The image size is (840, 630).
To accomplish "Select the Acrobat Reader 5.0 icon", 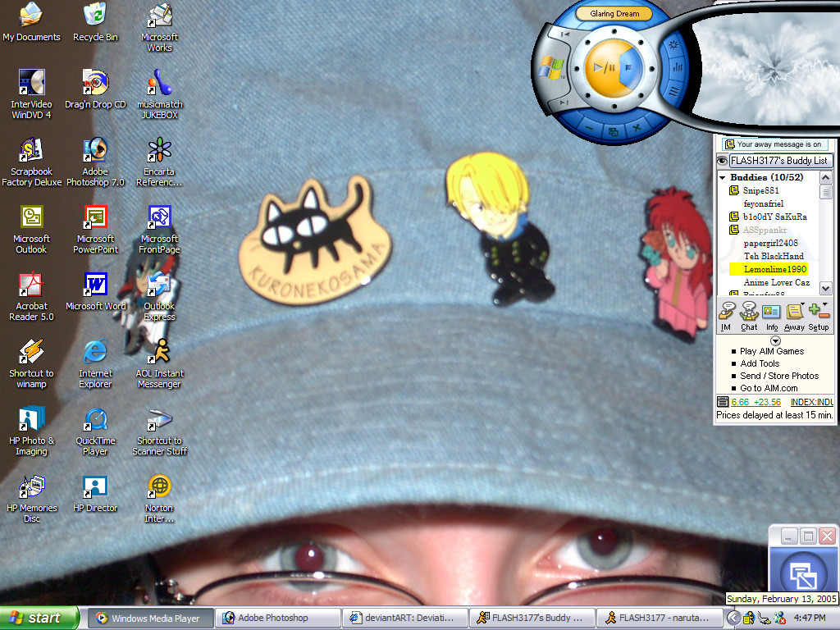I will click(x=31, y=297).
